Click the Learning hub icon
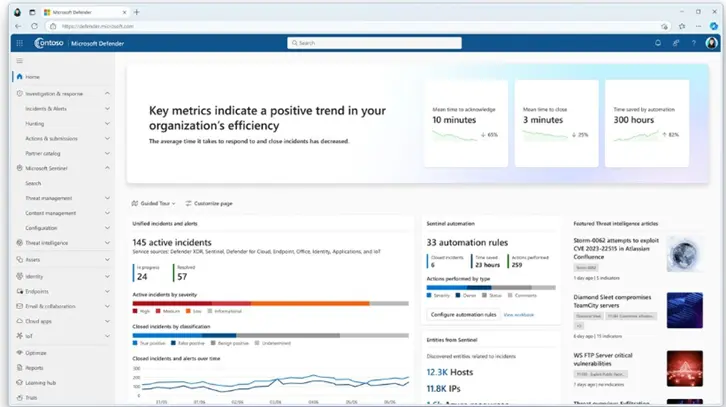Viewport: 726px width, 407px height. (x=19, y=382)
